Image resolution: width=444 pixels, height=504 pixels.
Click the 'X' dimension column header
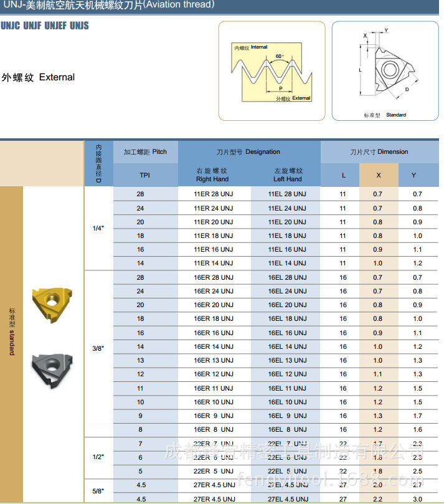pyautogui.click(x=379, y=175)
